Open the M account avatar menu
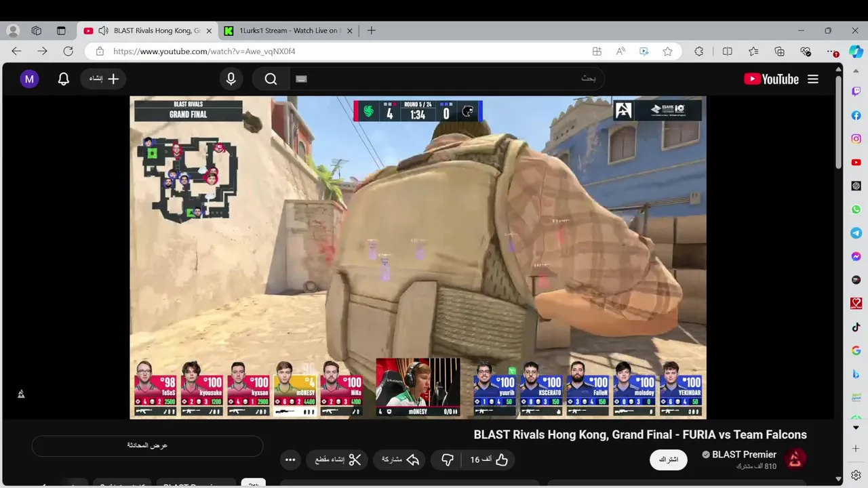This screenshot has height=488, width=868. pyautogui.click(x=29, y=79)
